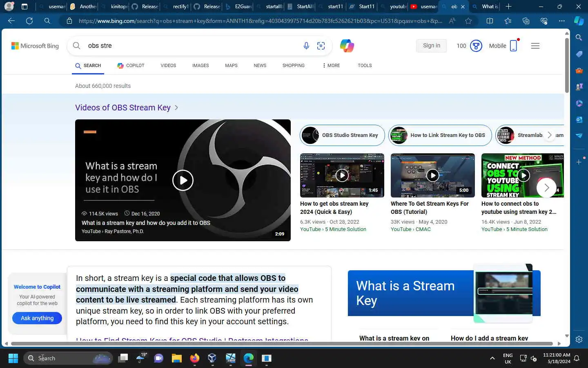Click the Sign in button

[432, 46]
